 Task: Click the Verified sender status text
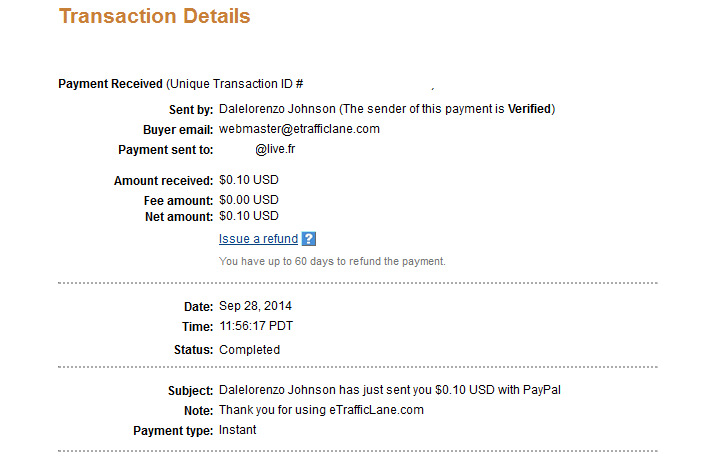point(529,109)
